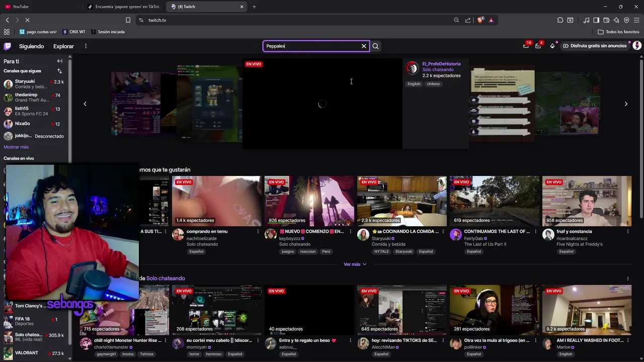Screen dimensions: 644x362
Task: Open Todos los favoritos folder
Action: click(x=618, y=32)
